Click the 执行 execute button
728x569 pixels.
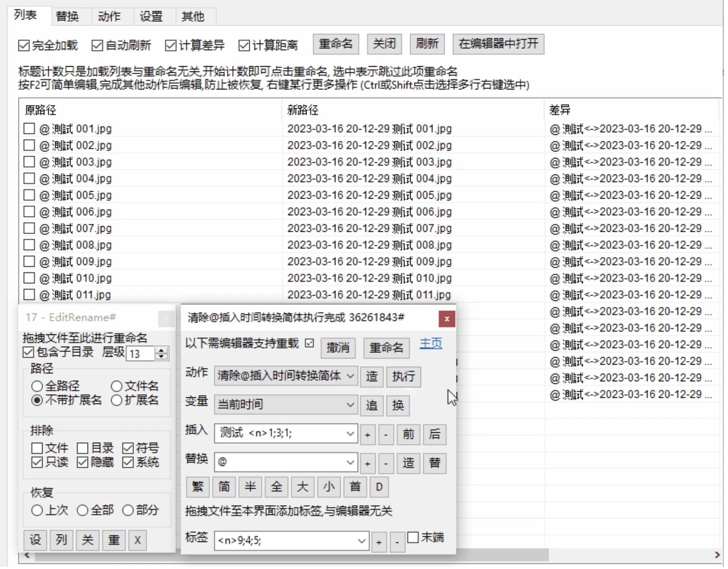click(403, 376)
